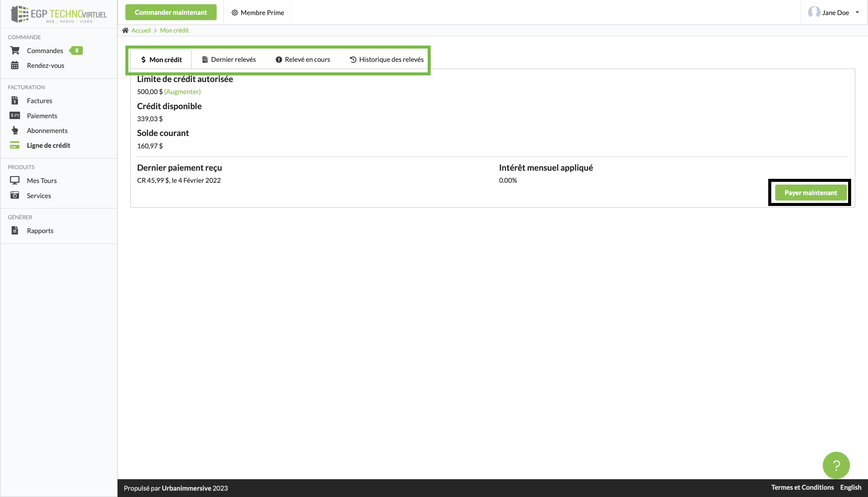Click the Commander maintenant button

[x=171, y=12]
